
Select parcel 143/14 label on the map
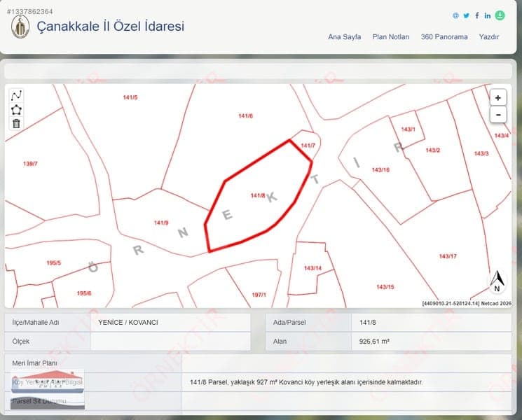312,268
